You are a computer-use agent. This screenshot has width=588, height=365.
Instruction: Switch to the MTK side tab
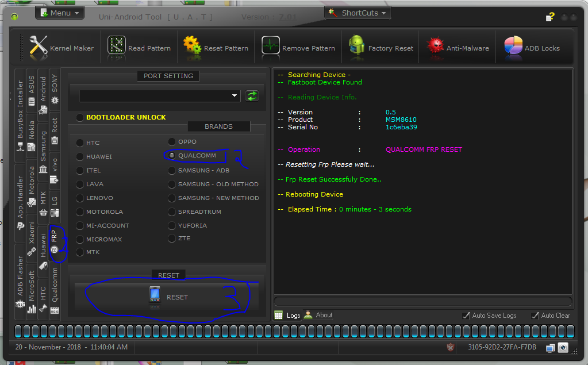click(43, 202)
